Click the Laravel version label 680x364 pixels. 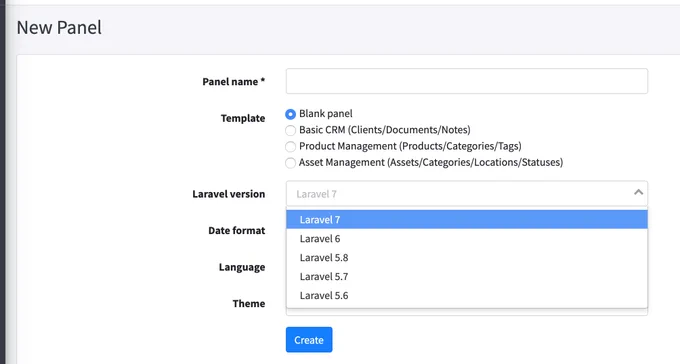[229, 194]
